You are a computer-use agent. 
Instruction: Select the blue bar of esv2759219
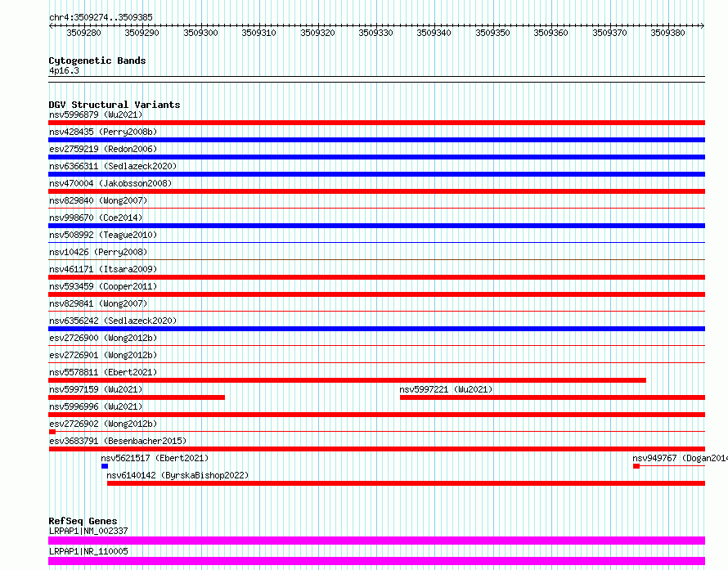pyautogui.click(x=376, y=157)
